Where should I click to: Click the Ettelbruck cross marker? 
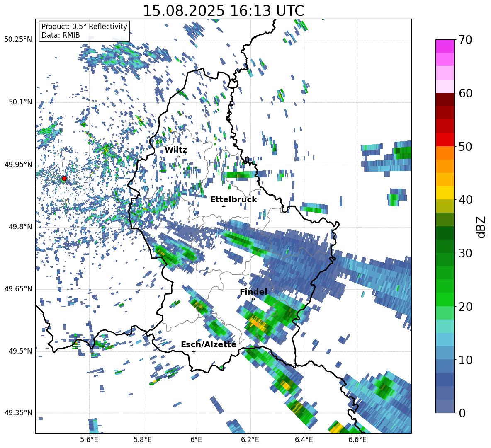(224, 206)
